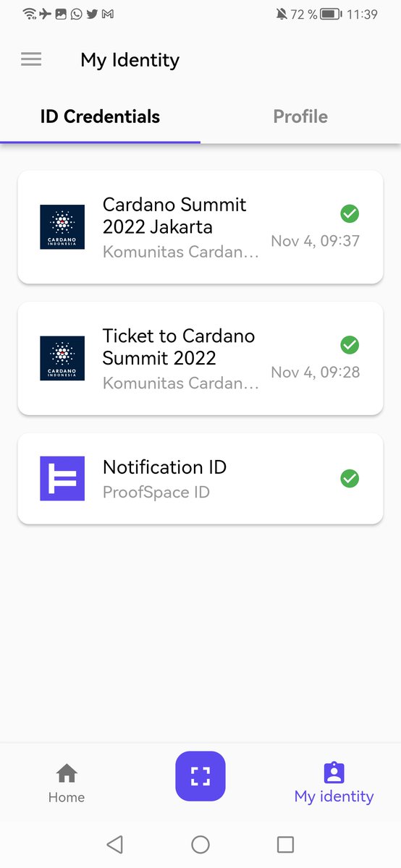This screenshot has height=868, width=401.
Task: Tap the battery indicator in status bar
Action: (x=331, y=14)
